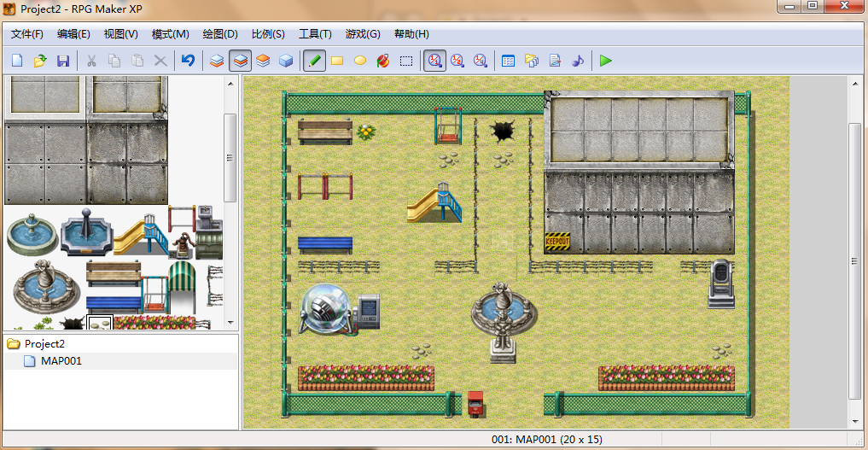The image size is (868, 450).
Task: Select Layer 2 editing mode
Action: click(x=240, y=61)
